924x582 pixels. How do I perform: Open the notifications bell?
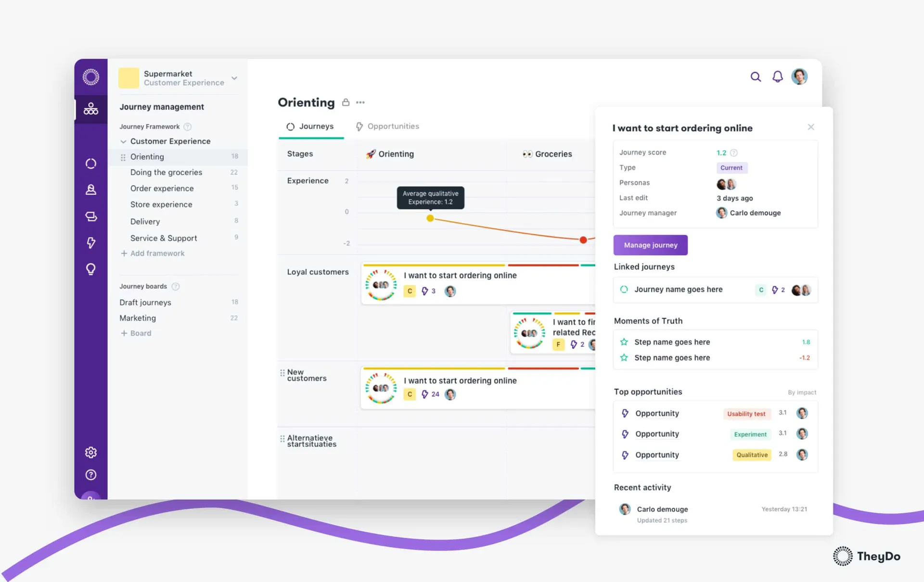(x=777, y=76)
